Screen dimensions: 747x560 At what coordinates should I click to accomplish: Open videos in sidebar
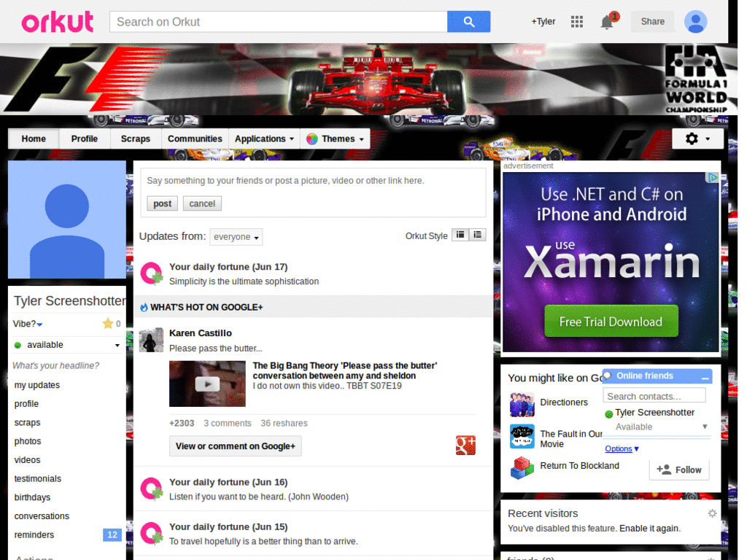(27, 460)
